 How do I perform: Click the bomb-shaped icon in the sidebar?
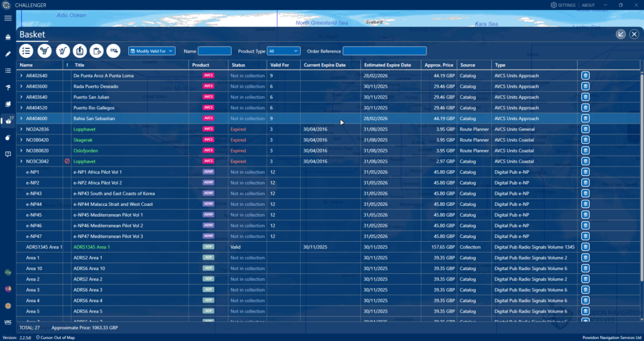8,138
